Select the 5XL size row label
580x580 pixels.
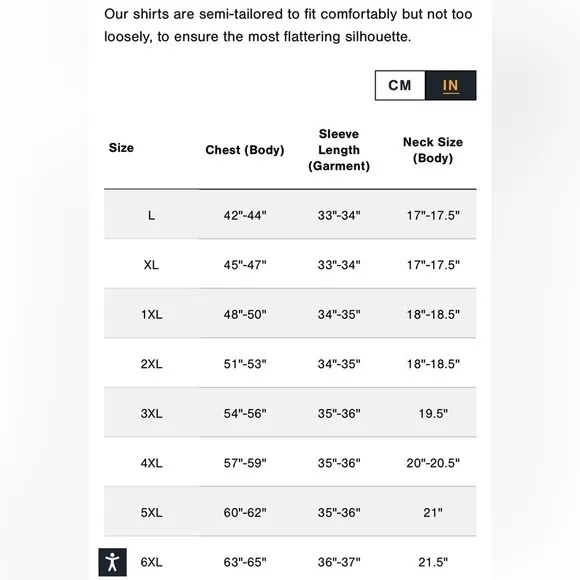tap(151, 513)
